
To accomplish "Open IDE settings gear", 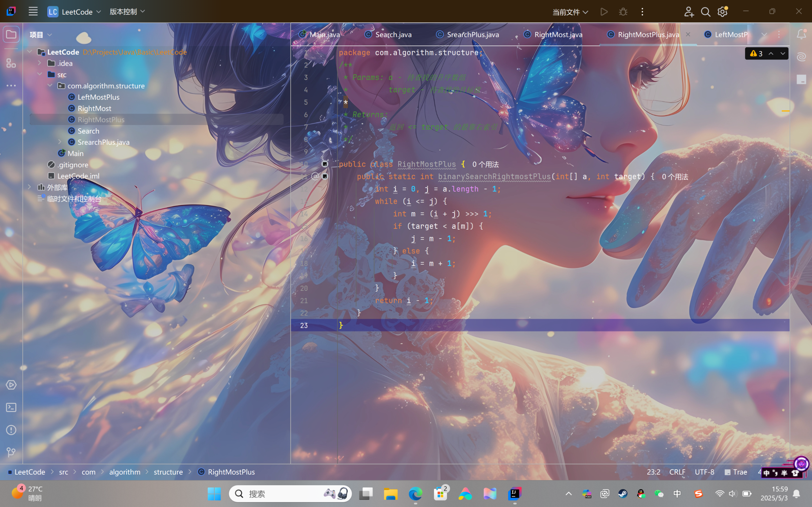I will pyautogui.click(x=722, y=12).
